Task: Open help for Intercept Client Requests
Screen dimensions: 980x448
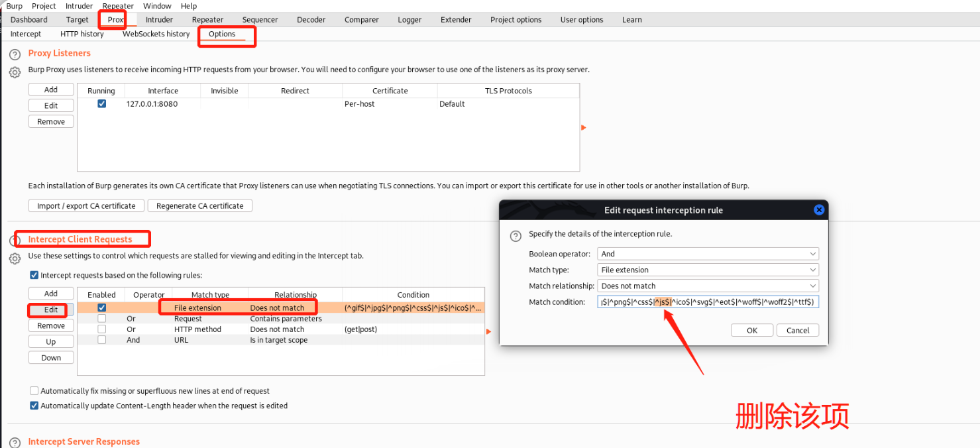Action: click(15, 241)
